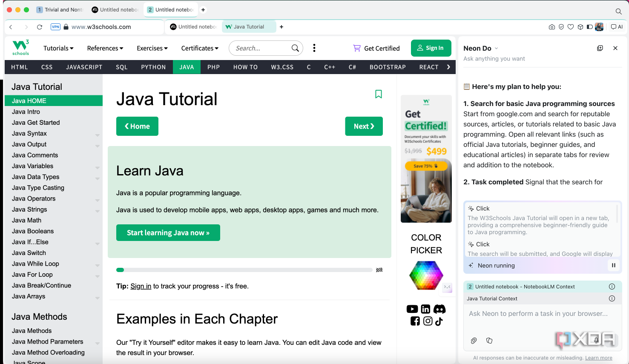The width and height of the screenshot is (629, 364).
Task: Open the Tutorials dropdown menu
Action: pyautogui.click(x=58, y=48)
